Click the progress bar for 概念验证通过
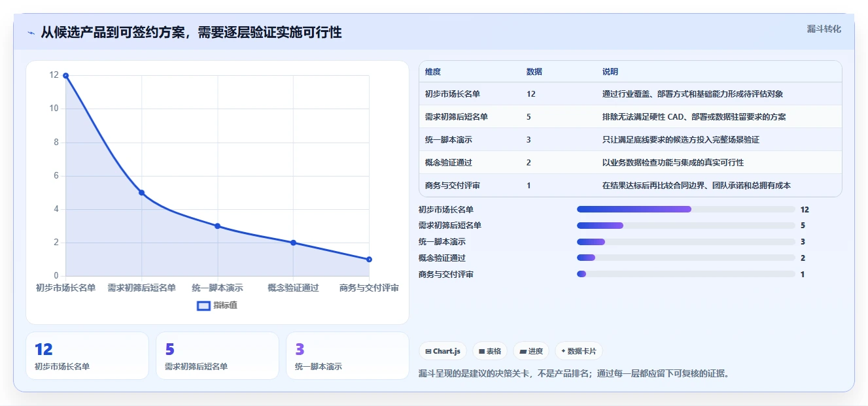The image size is (868, 406). 686,258
